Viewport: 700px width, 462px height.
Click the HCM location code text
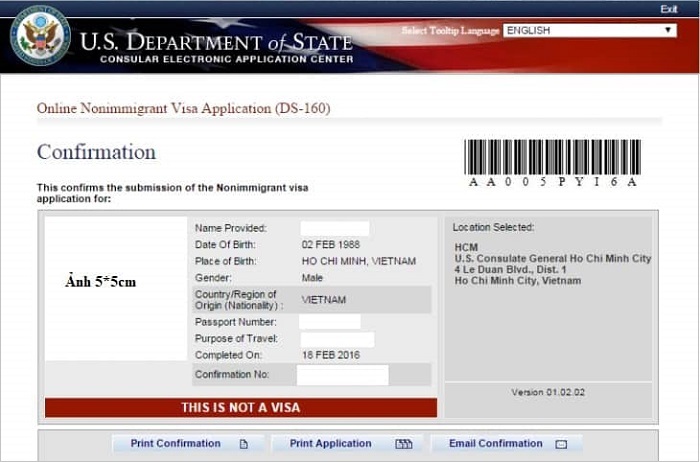(x=466, y=247)
